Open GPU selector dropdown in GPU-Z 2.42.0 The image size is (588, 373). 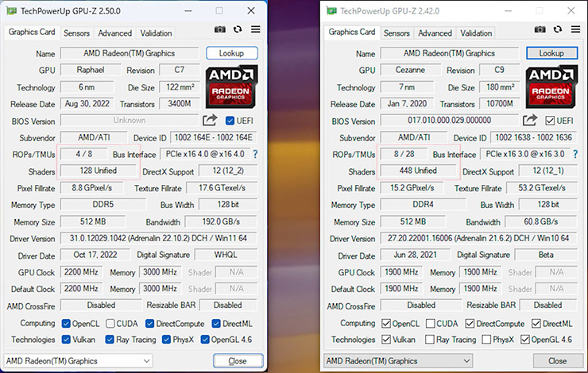click(x=398, y=361)
